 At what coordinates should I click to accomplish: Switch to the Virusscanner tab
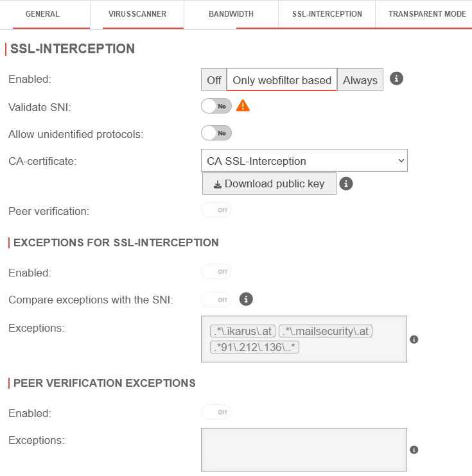(x=137, y=14)
